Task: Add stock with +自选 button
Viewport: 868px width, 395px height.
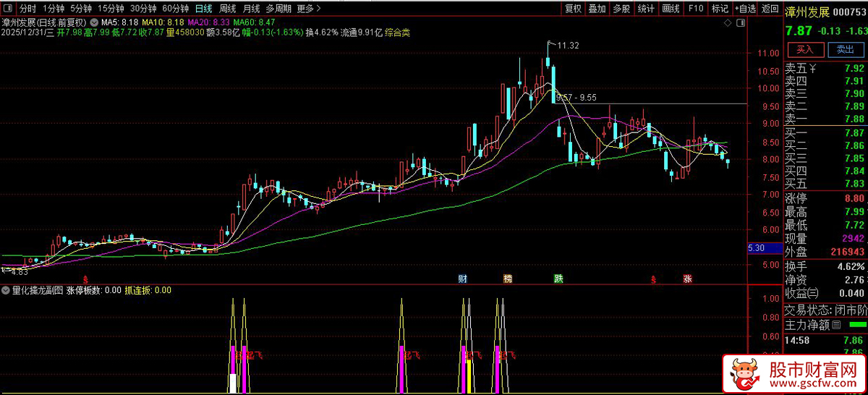Action: pyautogui.click(x=744, y=9)
